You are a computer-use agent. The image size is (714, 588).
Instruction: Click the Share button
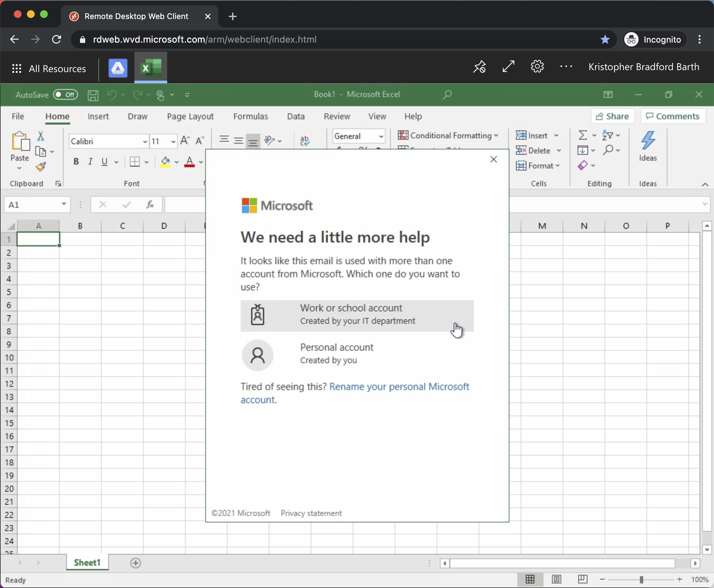(x=612, y=116)
